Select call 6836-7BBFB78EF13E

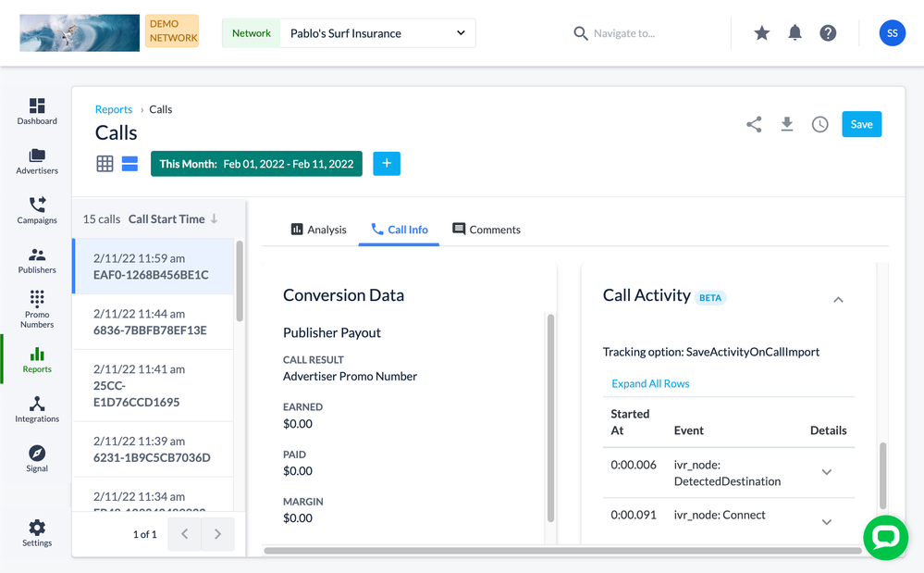click(154, 322)
